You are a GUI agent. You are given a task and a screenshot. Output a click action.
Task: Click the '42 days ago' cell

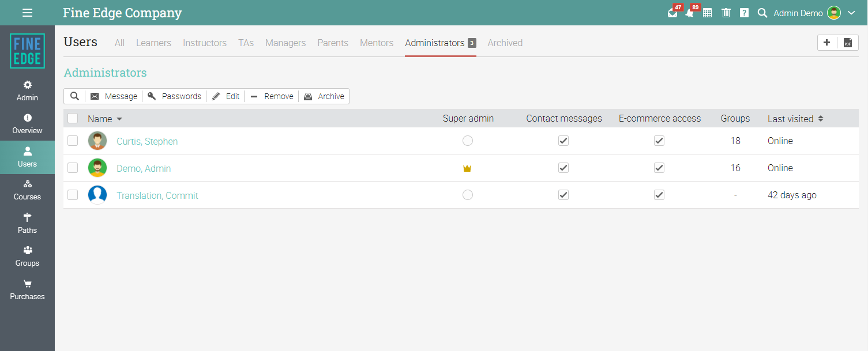(x=792, y=195)
